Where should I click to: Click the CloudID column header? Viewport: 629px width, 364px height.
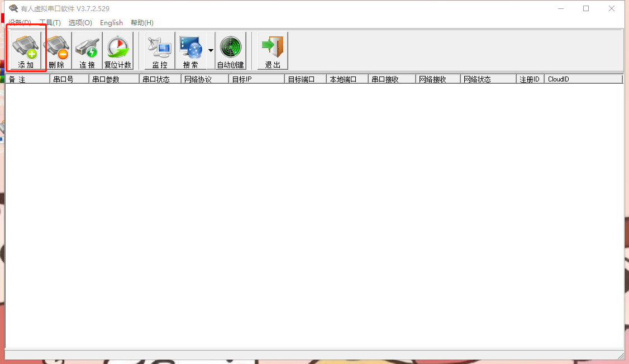[x=583, y=79]
